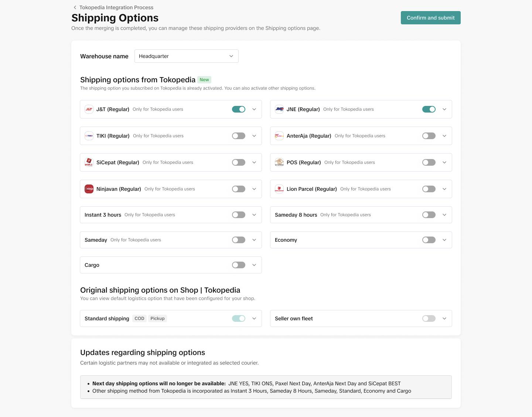Click the AnterAja courier logo icon
The width and height of the screenshot is (532, 417).
tap(279, 136)
